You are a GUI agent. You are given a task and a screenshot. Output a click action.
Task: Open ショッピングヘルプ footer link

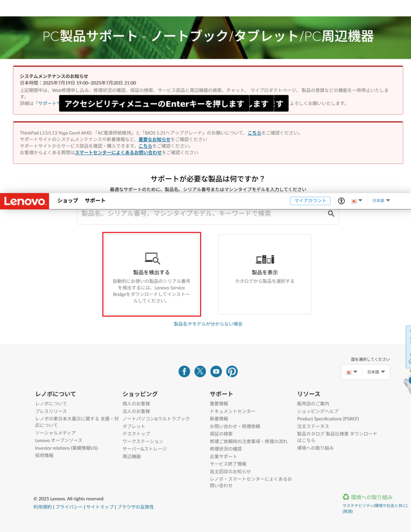318,411
